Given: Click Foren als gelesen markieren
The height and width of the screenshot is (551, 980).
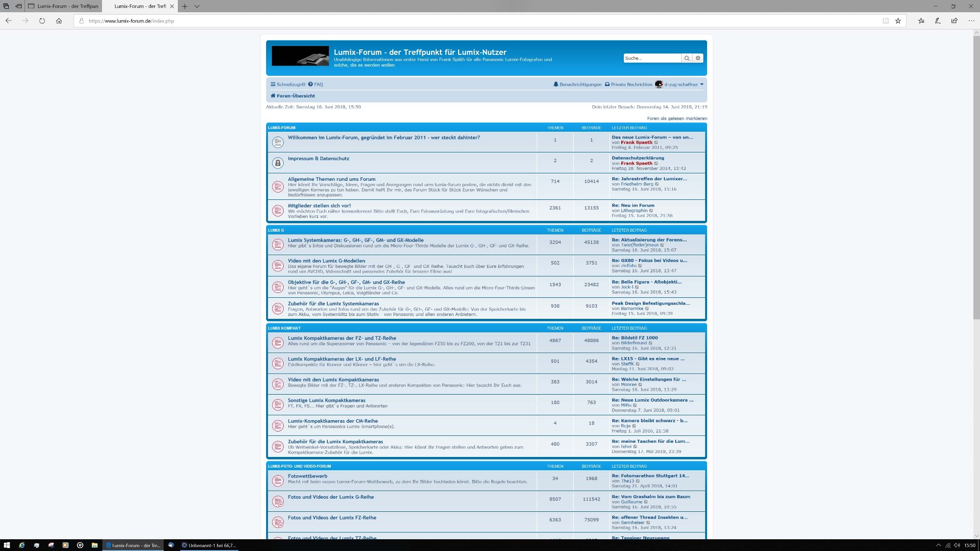Looking at the screenshot, I should 677,119.
